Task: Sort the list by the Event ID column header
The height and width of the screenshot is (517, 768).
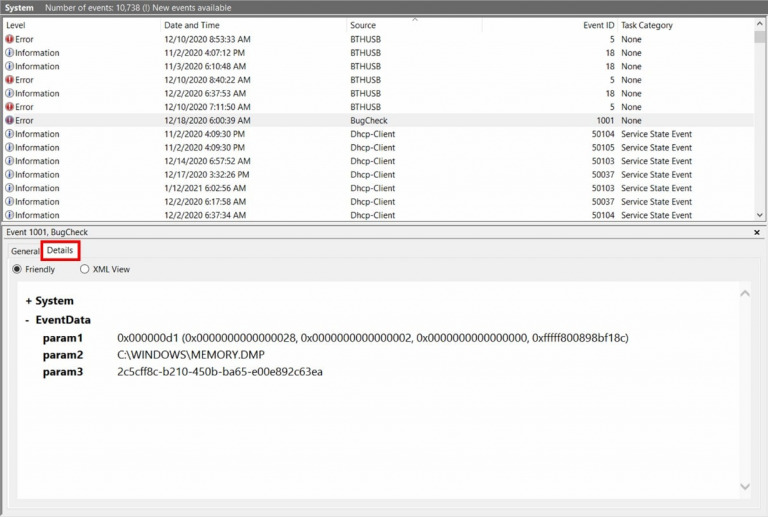Action: point(598,25)
